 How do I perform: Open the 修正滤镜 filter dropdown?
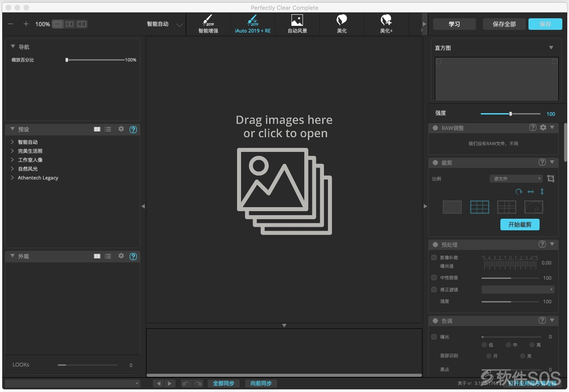point(518,290)
